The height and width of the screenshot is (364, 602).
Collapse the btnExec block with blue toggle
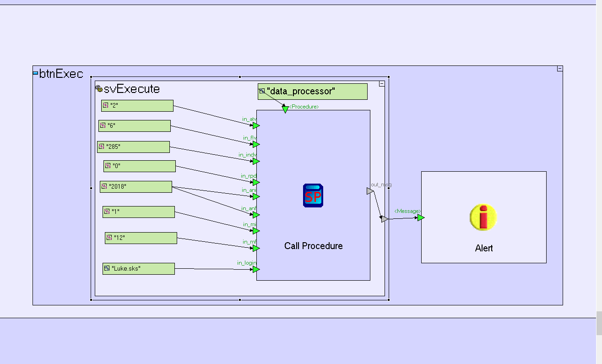pos(35,73)
